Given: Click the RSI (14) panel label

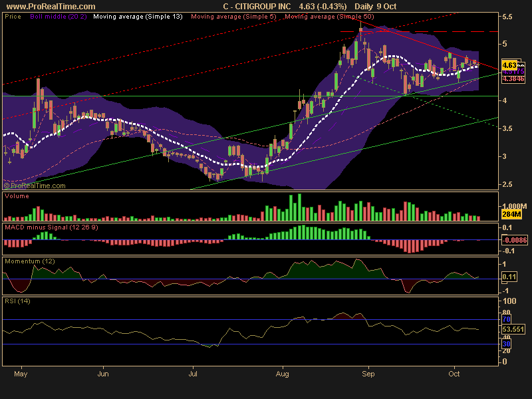Looking at the screenshot, I should click(17, 301).
